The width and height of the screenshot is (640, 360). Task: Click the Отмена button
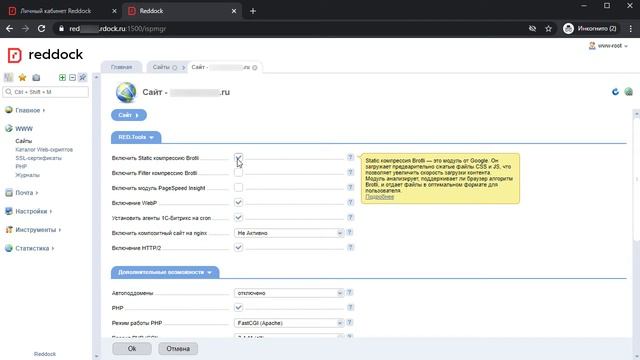pyautogui.click(x=178, y=349)
